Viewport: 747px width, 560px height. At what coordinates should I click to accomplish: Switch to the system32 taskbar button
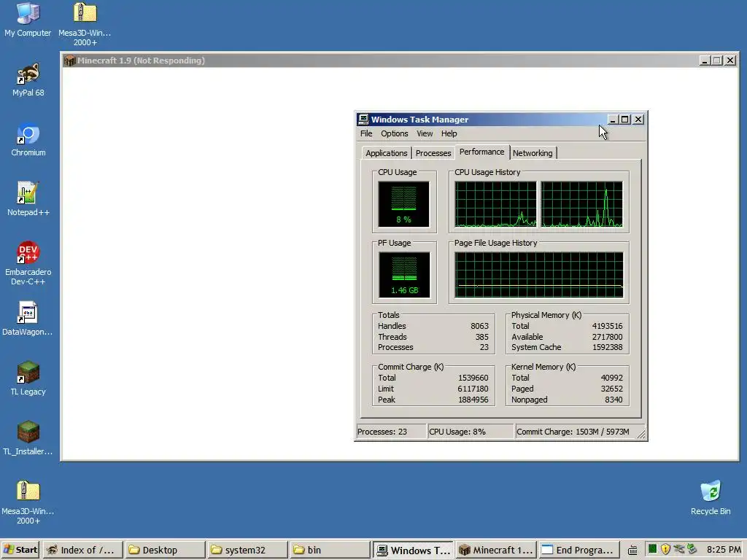pyautogui.click(x=248, y=550)
